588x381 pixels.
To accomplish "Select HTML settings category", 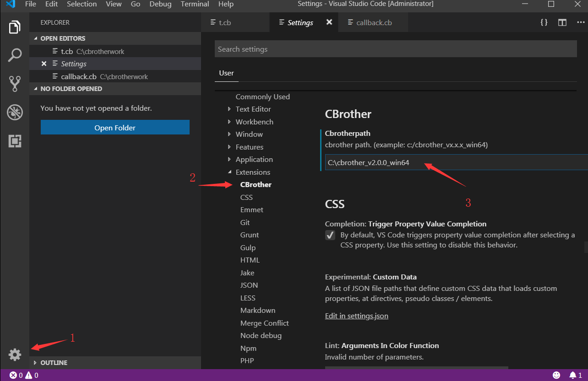I will click(x=250, y=260).
